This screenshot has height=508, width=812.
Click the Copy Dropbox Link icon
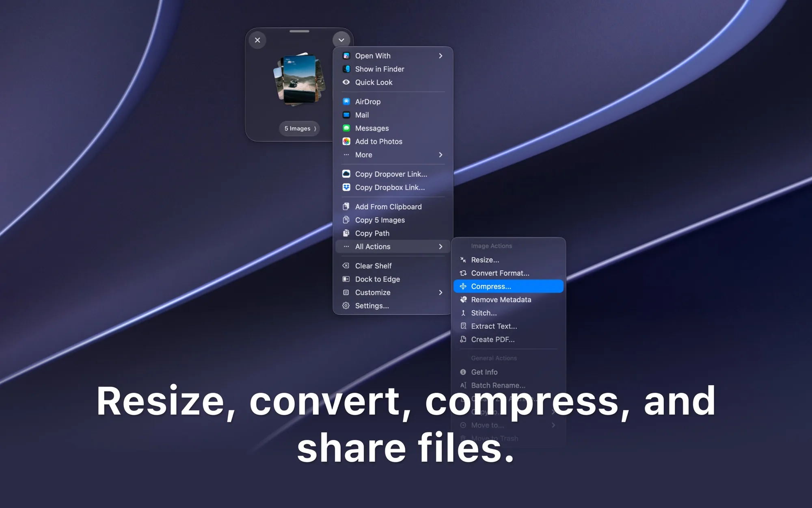click(x=346, y=187)
